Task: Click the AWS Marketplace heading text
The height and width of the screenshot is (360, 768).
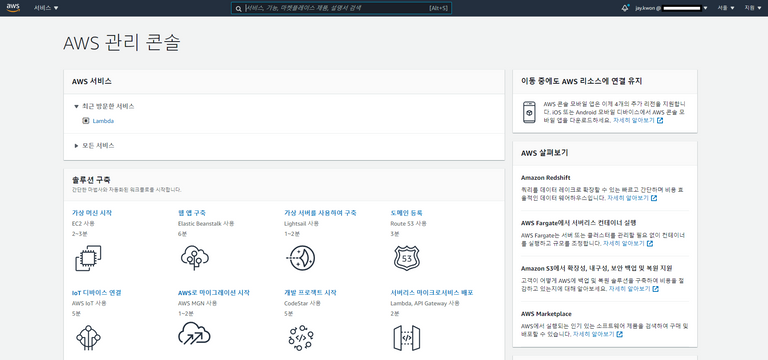Action: coord(546,313)
